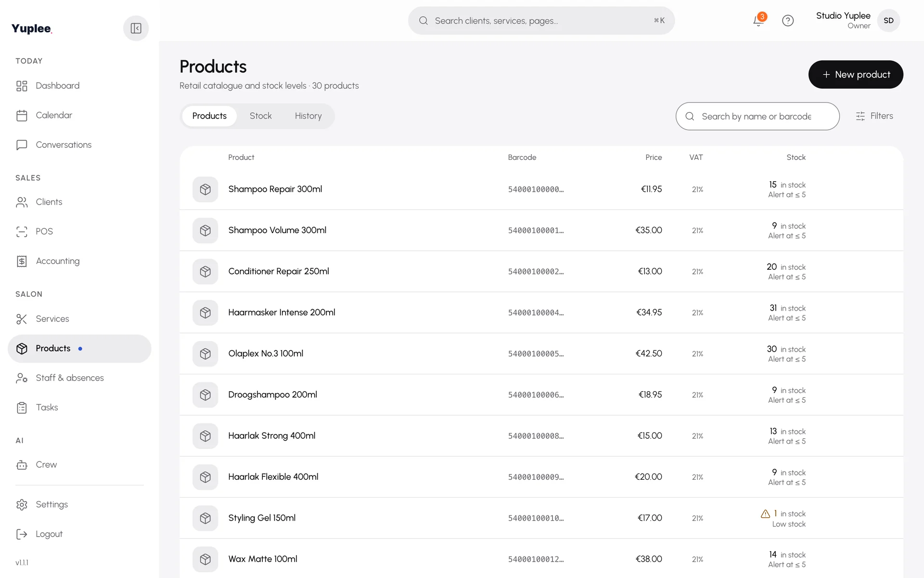Screen dimensions: 924x578
Task: Focus the Search clients, services, pages field
Action: point(541,21)
